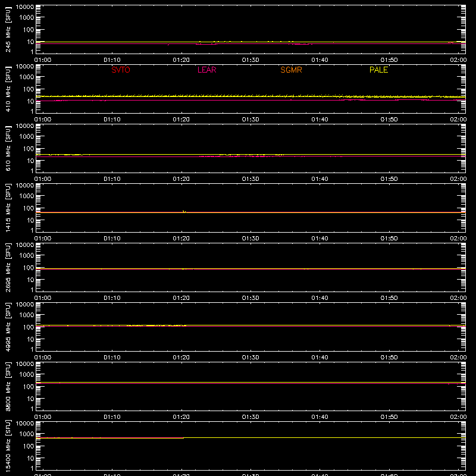Select the "1415 MHz [SFU]" axis title
Screen dimensions: 476x476
8,208
